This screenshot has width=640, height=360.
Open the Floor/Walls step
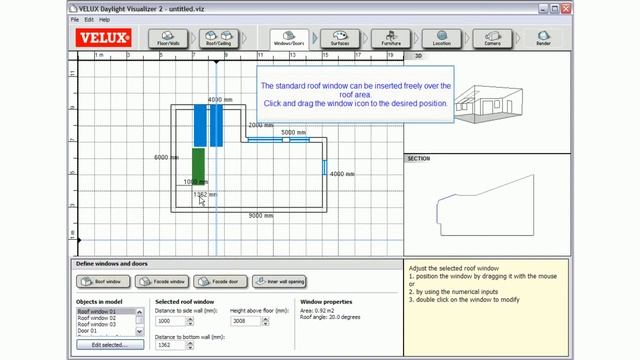point(168,39)
